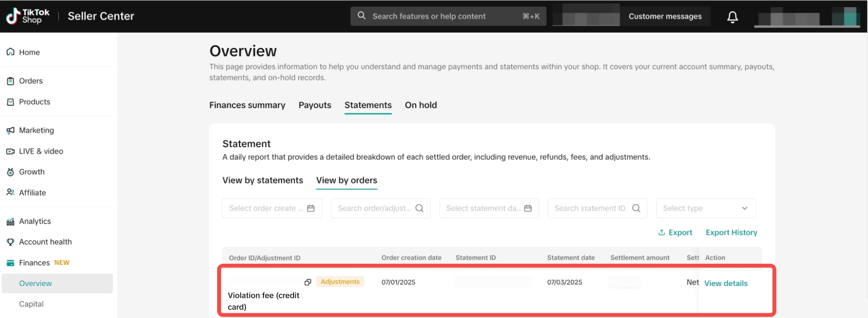
Task: Go to Analytics in the sidebar
Action: point(35,221)
